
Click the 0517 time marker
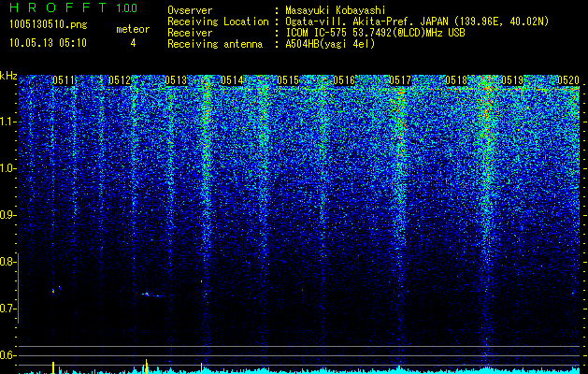[x=400, y=80]
